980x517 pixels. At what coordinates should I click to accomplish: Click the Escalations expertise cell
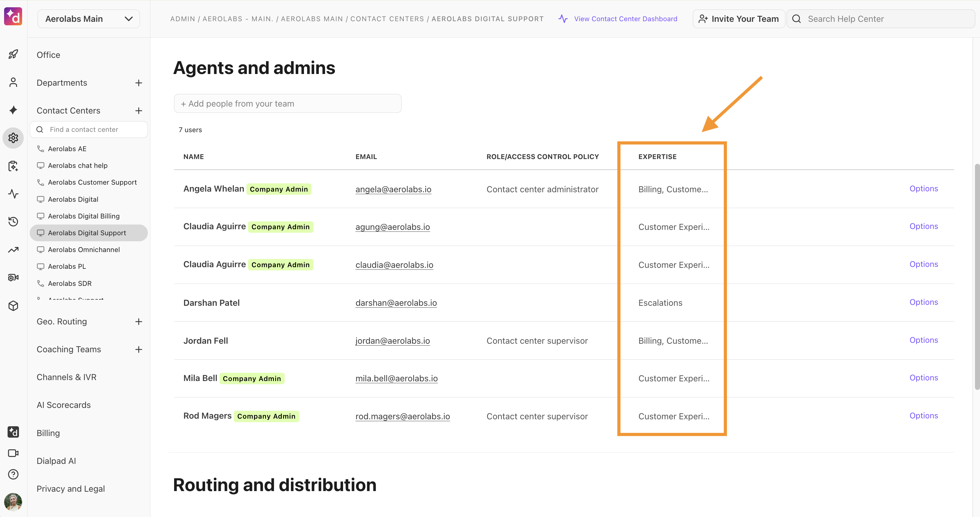click(660, 303)
